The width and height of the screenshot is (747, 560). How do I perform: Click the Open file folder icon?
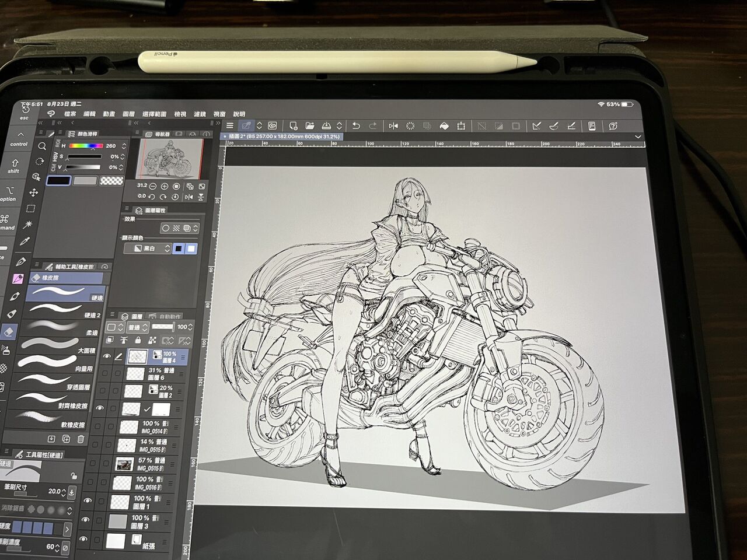(310, 125)
